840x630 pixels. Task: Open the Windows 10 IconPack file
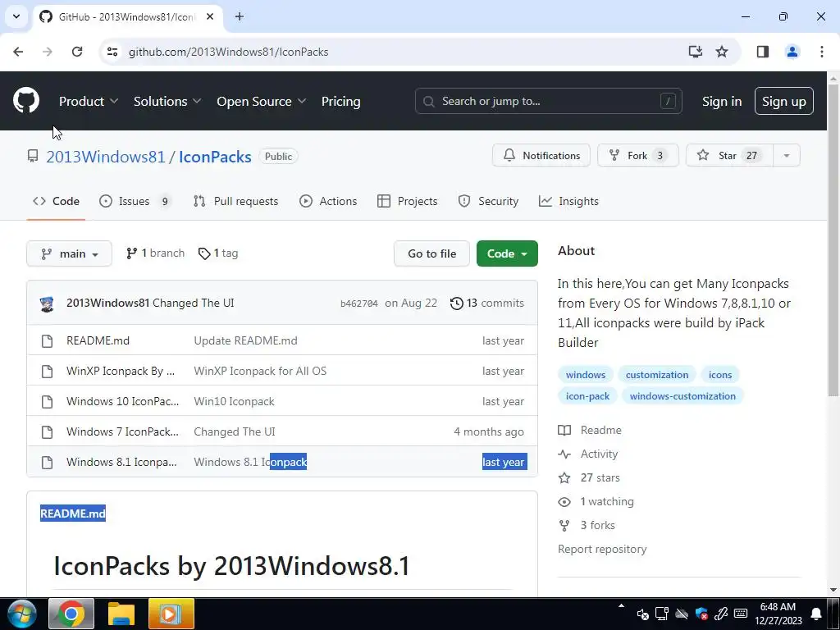[123, 401]
